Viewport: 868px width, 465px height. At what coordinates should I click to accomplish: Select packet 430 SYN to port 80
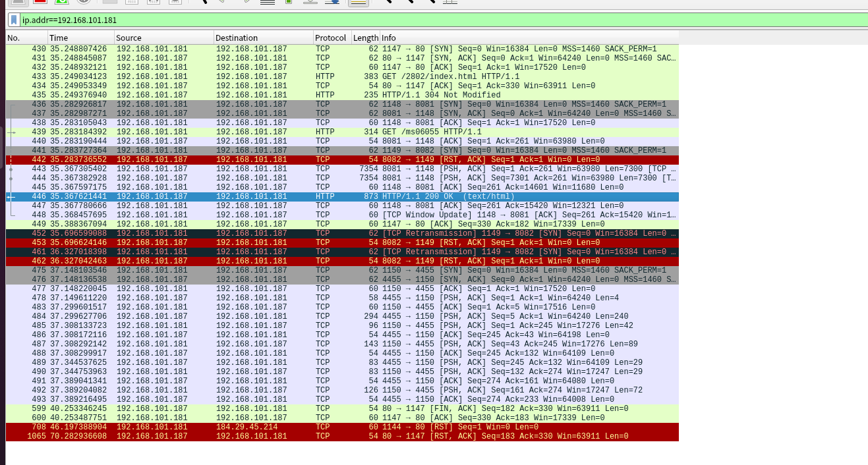pos(342,49)
